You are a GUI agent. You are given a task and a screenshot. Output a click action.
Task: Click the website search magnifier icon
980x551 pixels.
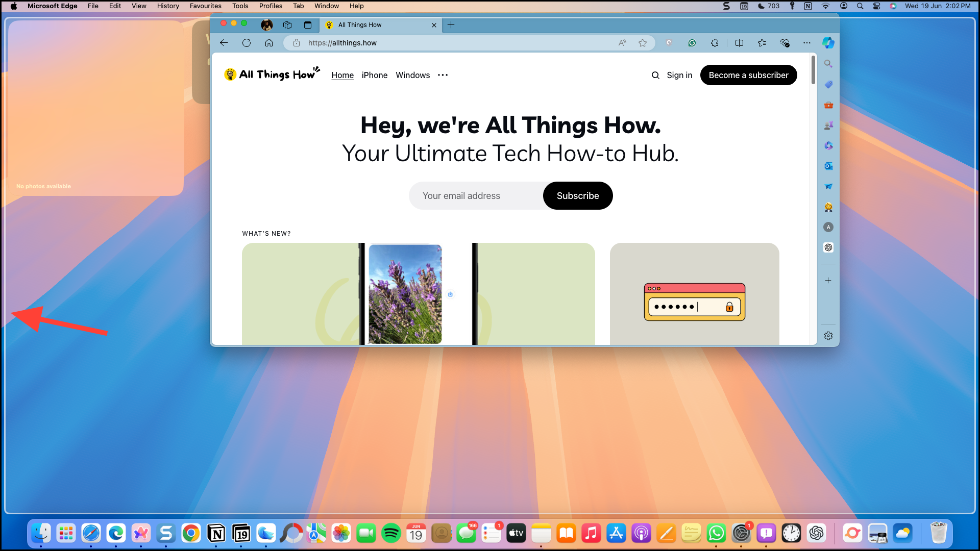(655, 76)
